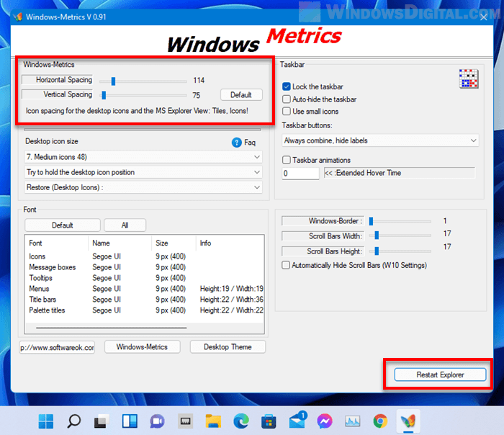The height and width of the screenshot is (435, 504).
Task: Click the Font column header
Action: (57, 243)
